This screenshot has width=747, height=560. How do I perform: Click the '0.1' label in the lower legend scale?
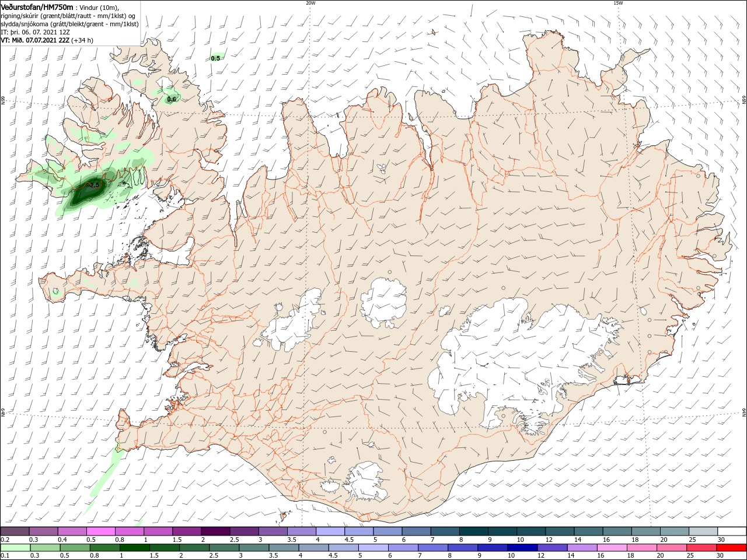click(x=5, y=556)
